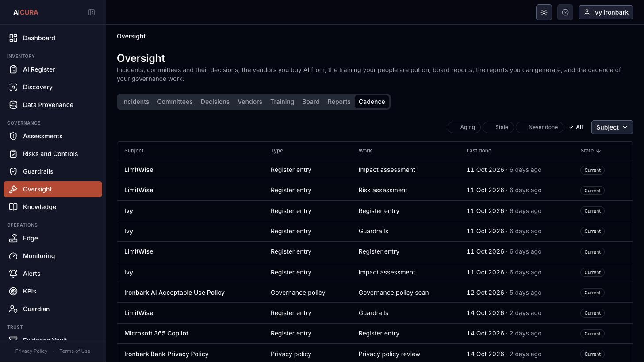Click the Guardian user-cog icon
644x362 pixels.
coord(13,309)
